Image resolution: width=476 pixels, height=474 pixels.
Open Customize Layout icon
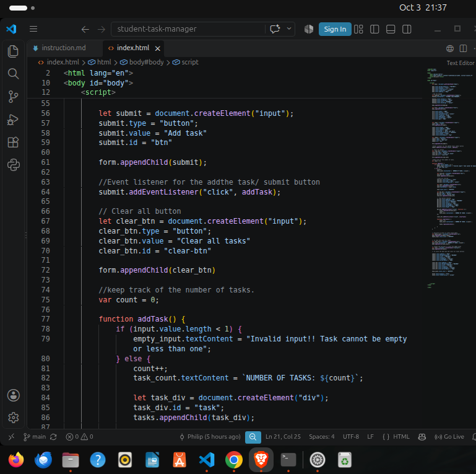click(358, 29)
